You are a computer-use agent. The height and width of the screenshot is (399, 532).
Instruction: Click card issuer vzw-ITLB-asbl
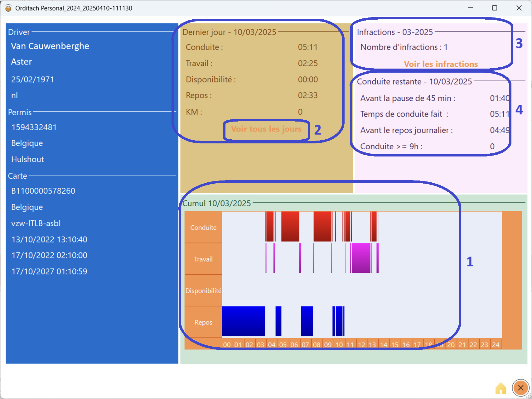click(36, 223)
